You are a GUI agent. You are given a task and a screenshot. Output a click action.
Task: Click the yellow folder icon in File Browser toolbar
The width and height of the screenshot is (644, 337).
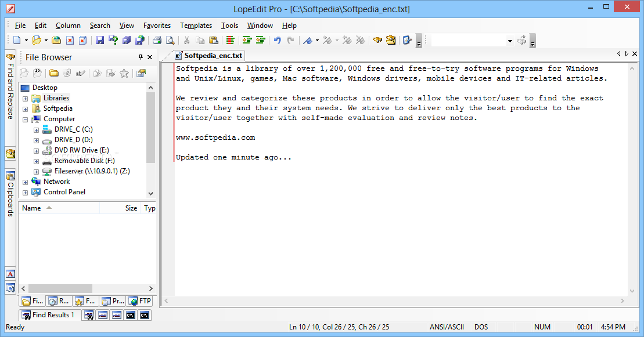[54, 74]
